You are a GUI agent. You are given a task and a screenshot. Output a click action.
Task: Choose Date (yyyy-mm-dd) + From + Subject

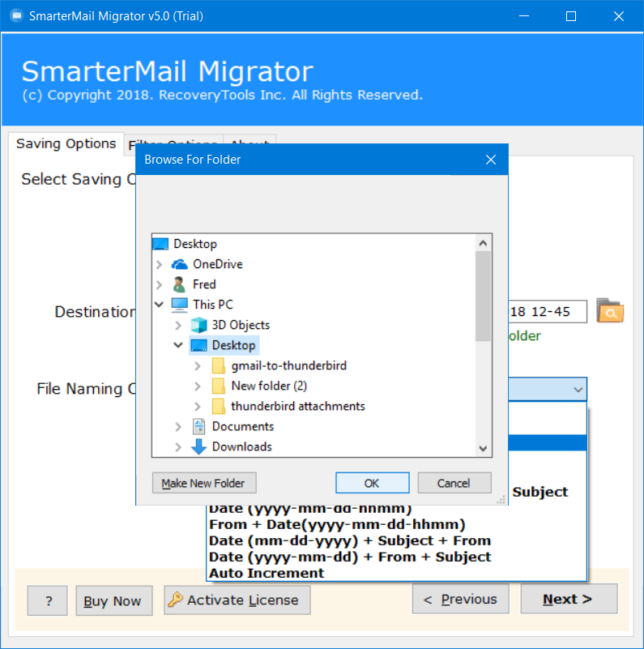tap(350, 557)
